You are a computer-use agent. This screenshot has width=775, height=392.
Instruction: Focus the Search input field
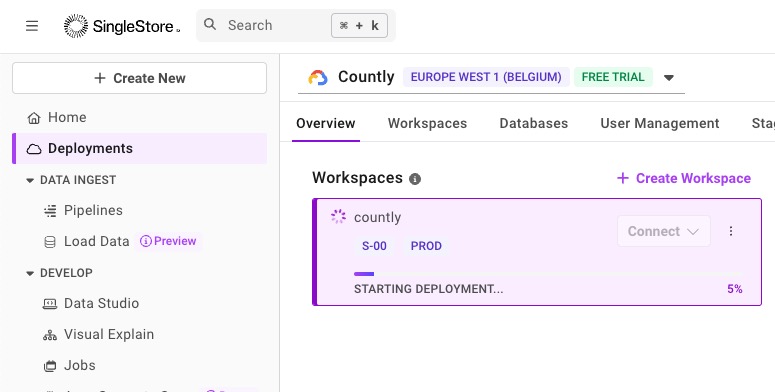[x=296, y=25]
